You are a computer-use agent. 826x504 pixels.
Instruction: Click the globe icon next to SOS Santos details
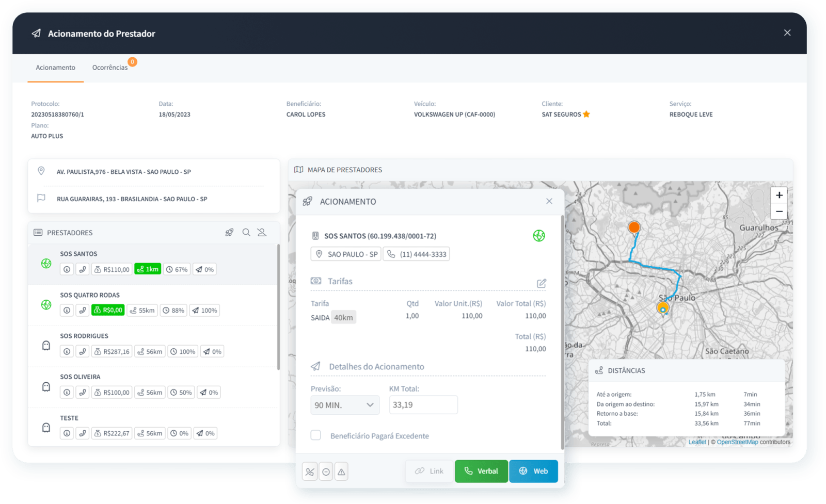(x=538, y=236)
